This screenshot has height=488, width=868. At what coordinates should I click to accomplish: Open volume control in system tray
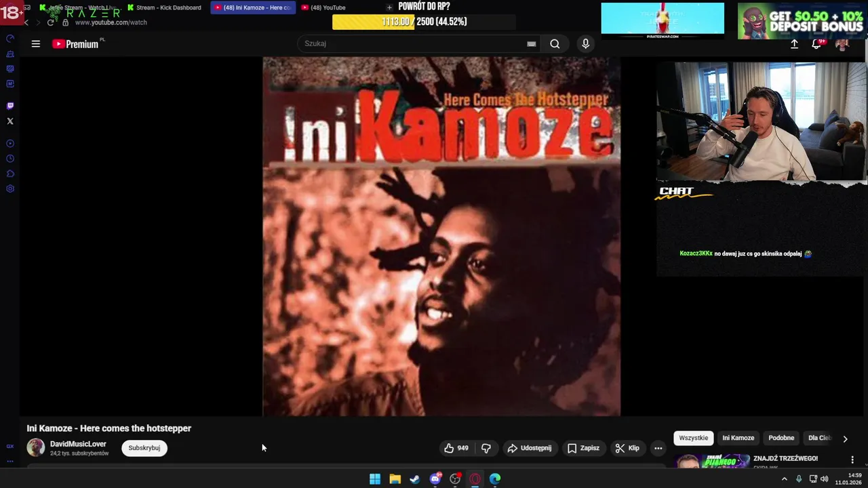point(825,479)
